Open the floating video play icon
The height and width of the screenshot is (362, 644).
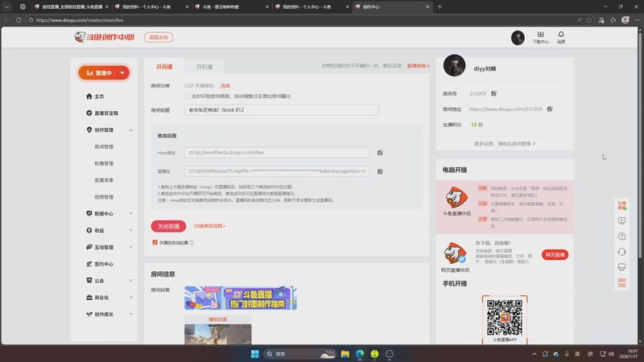pyautogui.click(x=621, y=220)
